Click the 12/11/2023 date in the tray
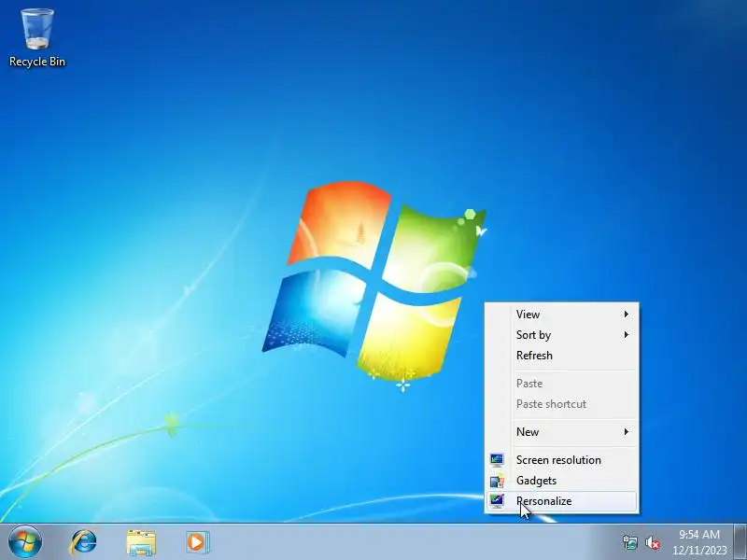The image size is (747, 560). point(699,551)
